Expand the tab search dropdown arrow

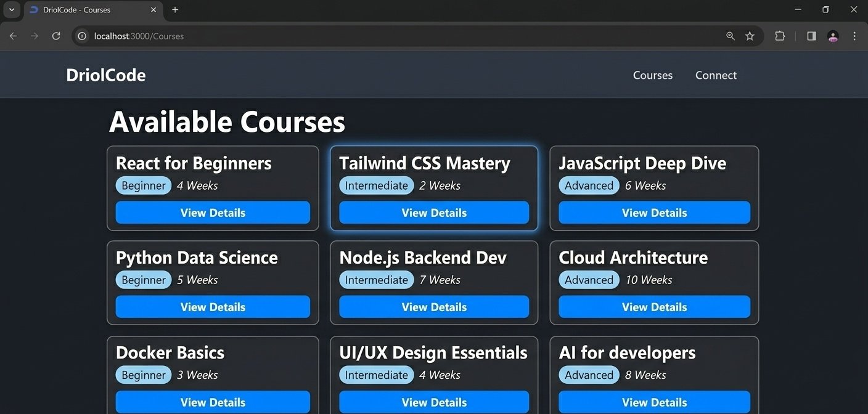pos(11,10)
